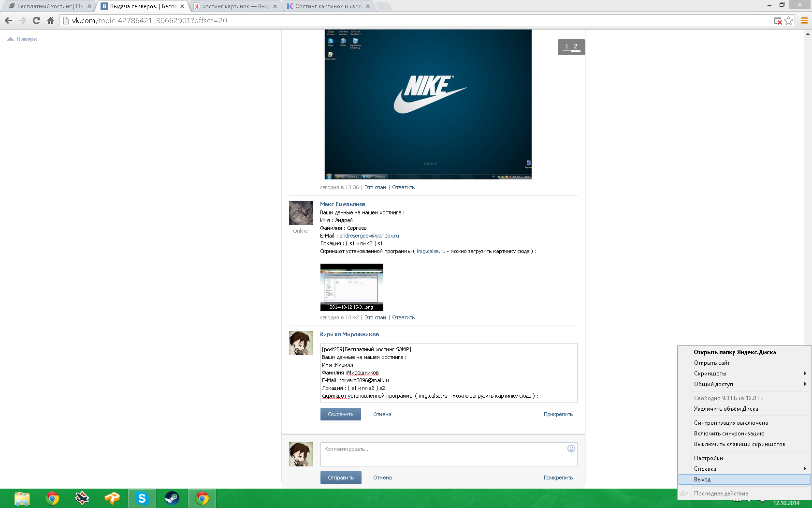Switch to the active Chrome window in taskbar
This screenshot has width=812, height=508.
pyautogui.click(x=202, y=498)
